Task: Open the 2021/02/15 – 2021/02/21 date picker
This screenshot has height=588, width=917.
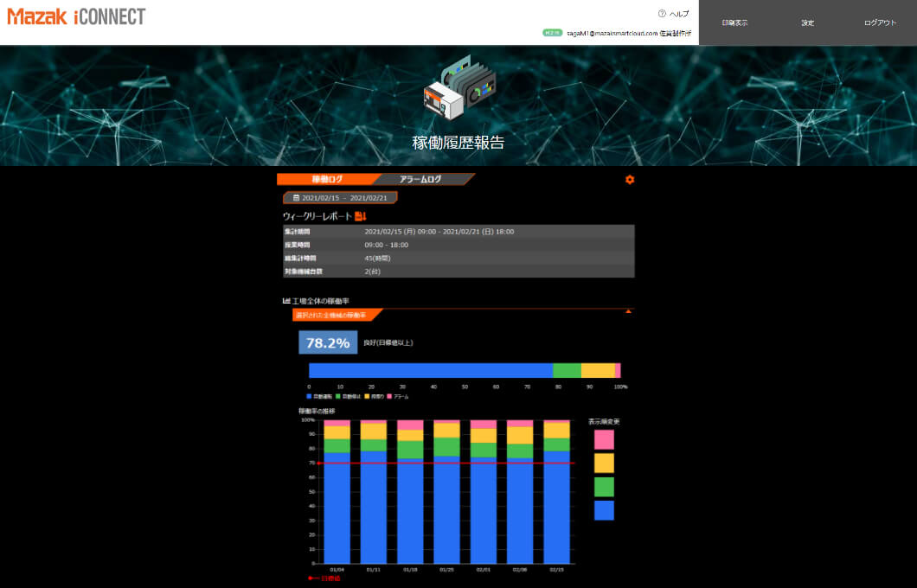Action: click(340, 198)
